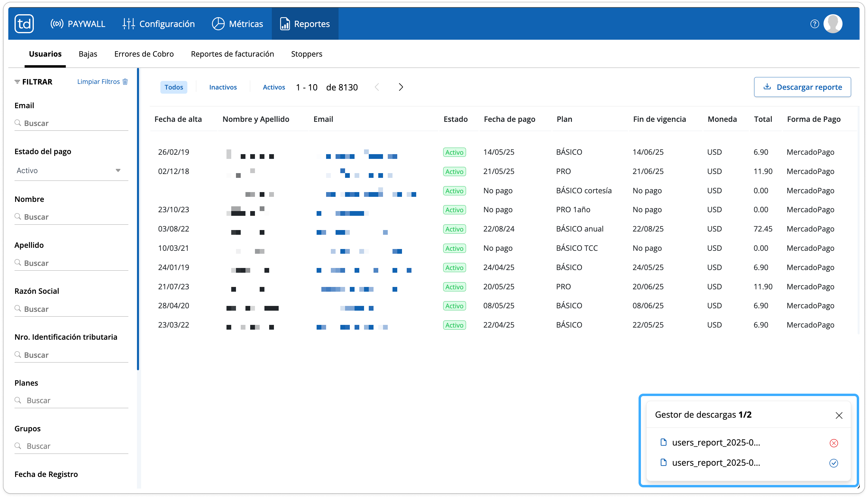The height and width of the screenshot is (498, 868).
Task: Open the Métricas menu
Action: (238, 24)
